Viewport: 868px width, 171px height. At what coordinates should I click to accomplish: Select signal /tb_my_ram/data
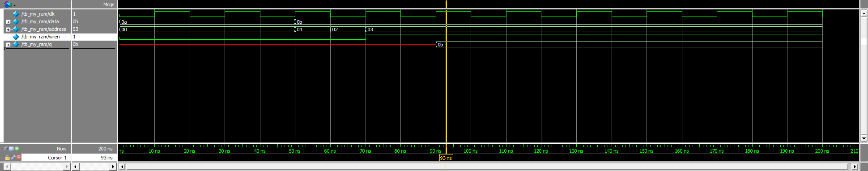[40, 21]
